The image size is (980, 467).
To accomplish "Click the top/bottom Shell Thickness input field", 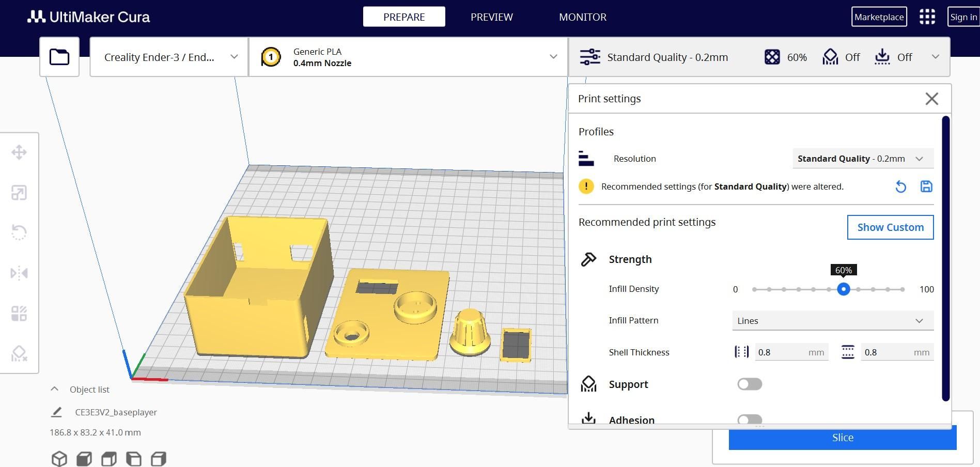I will click(x=897, y=352).
